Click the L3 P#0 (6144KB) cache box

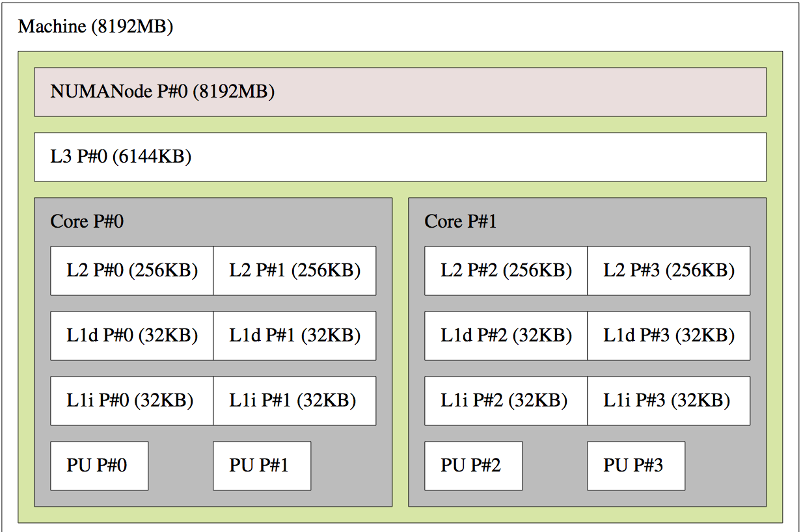coord(400,157)
